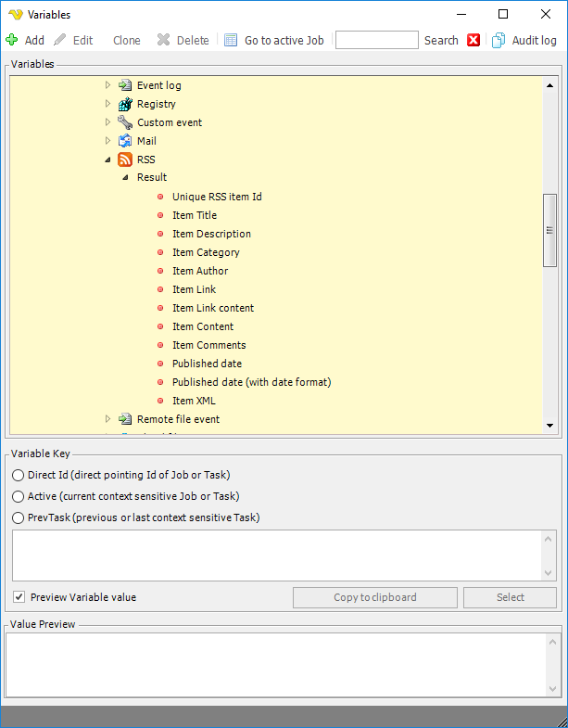Click the Event log icon
The width and height of the screenshot is (568, 728).
pyautogui.click(x=125, y=85)
